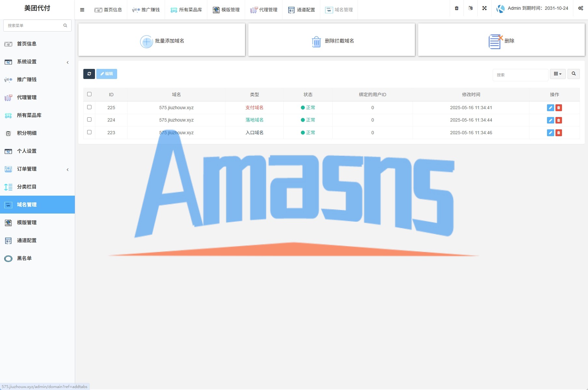The image size is (588, 390).
Task: Click the trash icon in top bar
Action: tap(457, 8)
